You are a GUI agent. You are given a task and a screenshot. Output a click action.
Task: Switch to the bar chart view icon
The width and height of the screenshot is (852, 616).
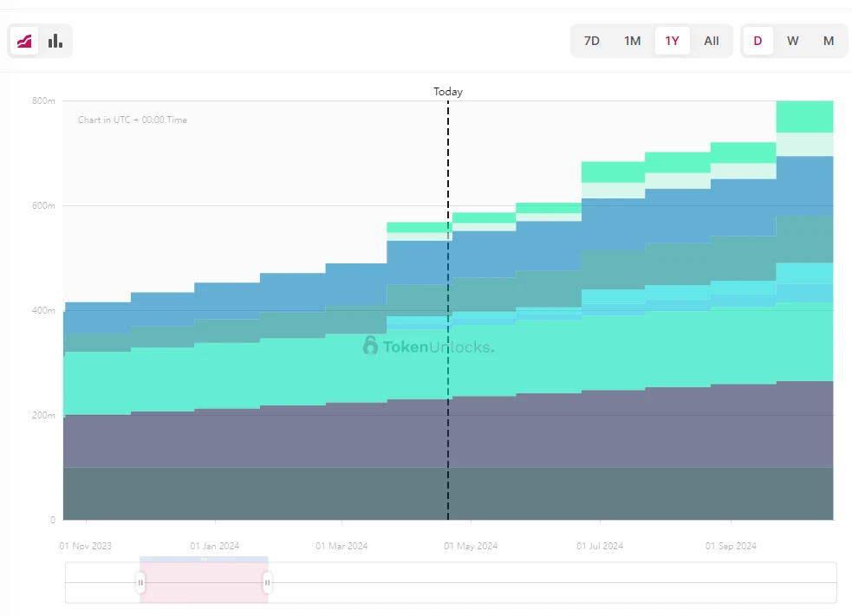coord(55,41)
